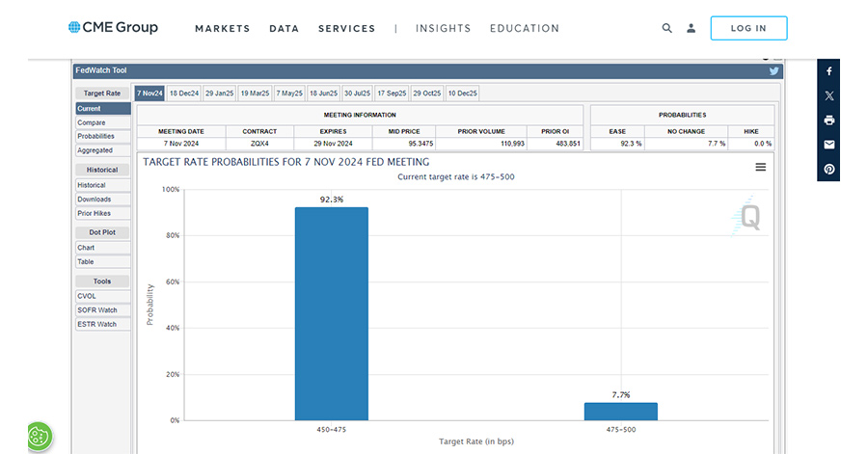Share on Pinterest via sidebar icon
868x454 pixels.
pyautogui.click(x=828, y=170)
